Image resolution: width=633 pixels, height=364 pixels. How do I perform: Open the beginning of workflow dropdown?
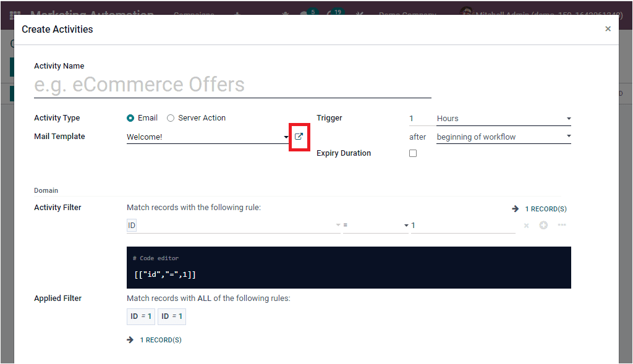tap(503, 137)
